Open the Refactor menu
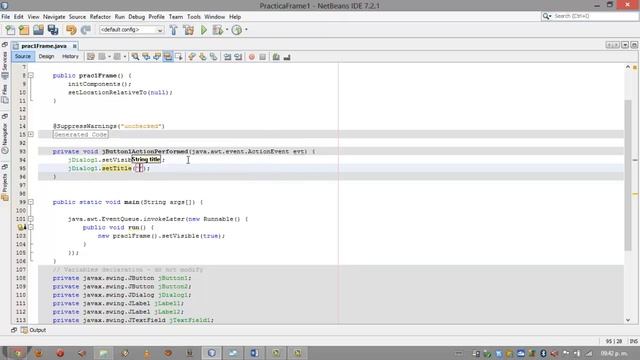 pyautogui.click(x=100, y=17)
